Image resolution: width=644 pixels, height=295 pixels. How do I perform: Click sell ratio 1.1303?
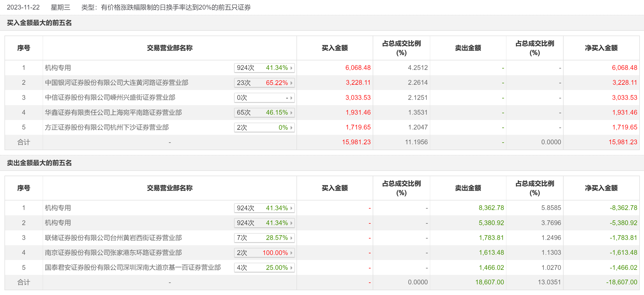(551, 252)
